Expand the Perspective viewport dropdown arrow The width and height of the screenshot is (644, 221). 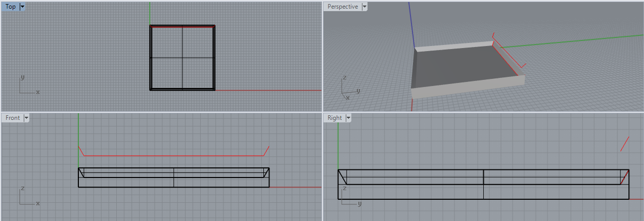coord(364,7)
